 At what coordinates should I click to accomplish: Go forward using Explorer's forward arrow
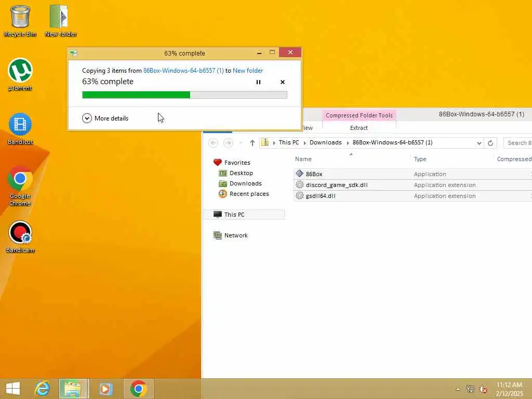pyautogui.click(x=228, y=143)
